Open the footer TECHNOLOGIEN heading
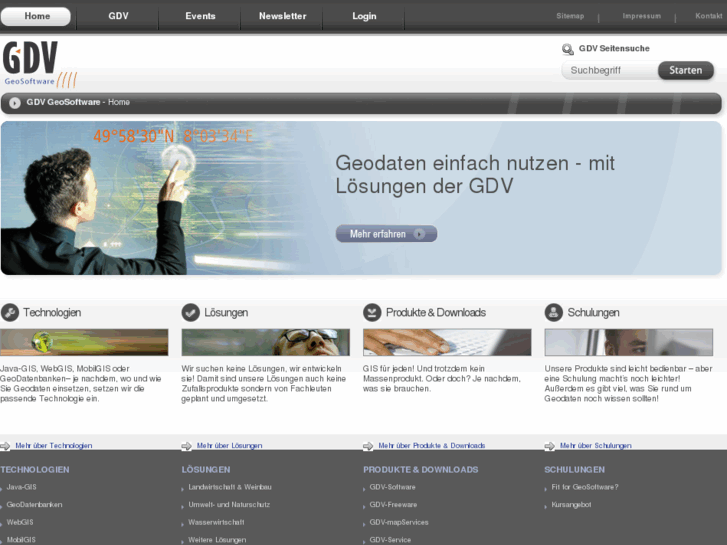 [35, 469]
